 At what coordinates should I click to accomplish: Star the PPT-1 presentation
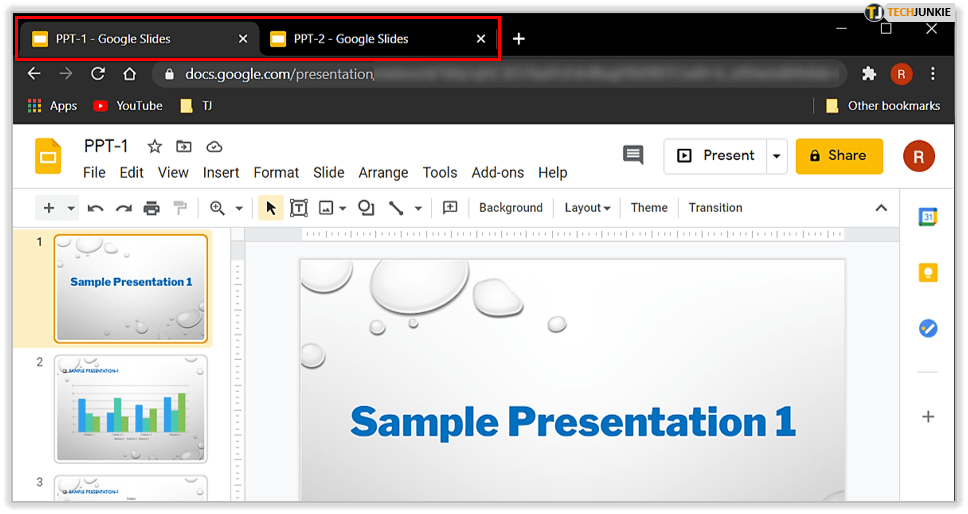point(155,147)
